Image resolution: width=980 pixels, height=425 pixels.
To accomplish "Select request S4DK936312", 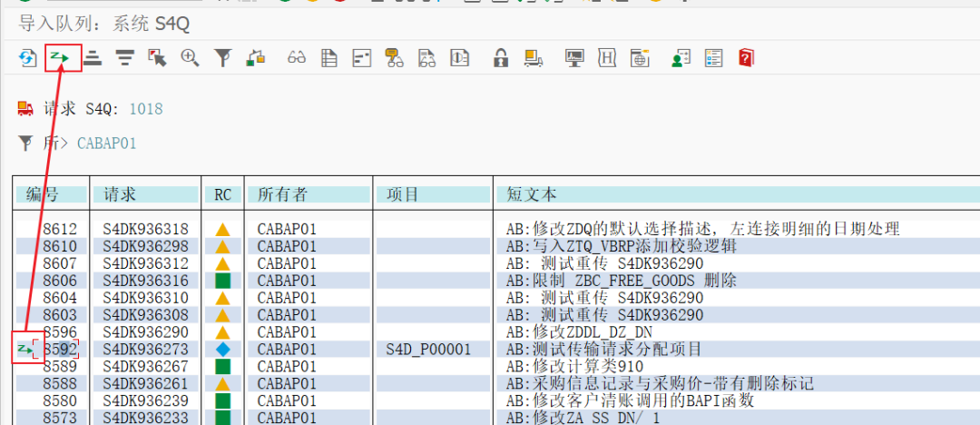I will click(145, 263).
